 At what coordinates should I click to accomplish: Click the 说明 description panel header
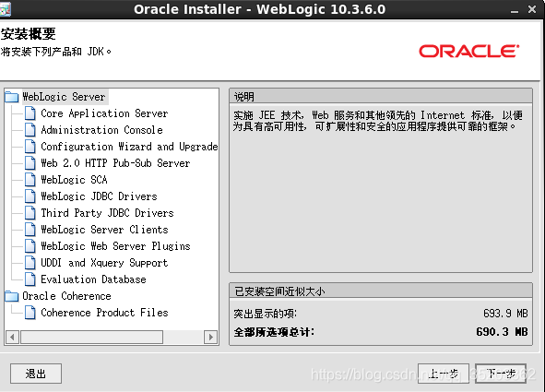[x=381, y=97]
